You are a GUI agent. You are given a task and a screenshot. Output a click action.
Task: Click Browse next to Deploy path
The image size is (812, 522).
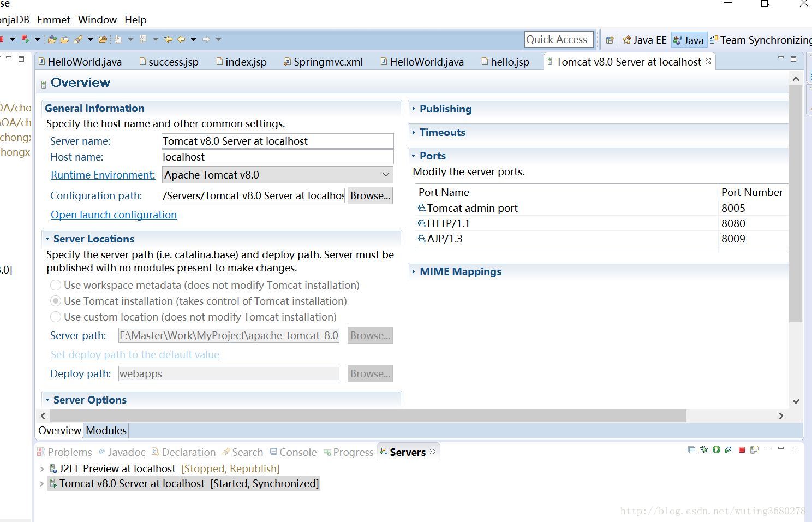coord(370,373)
